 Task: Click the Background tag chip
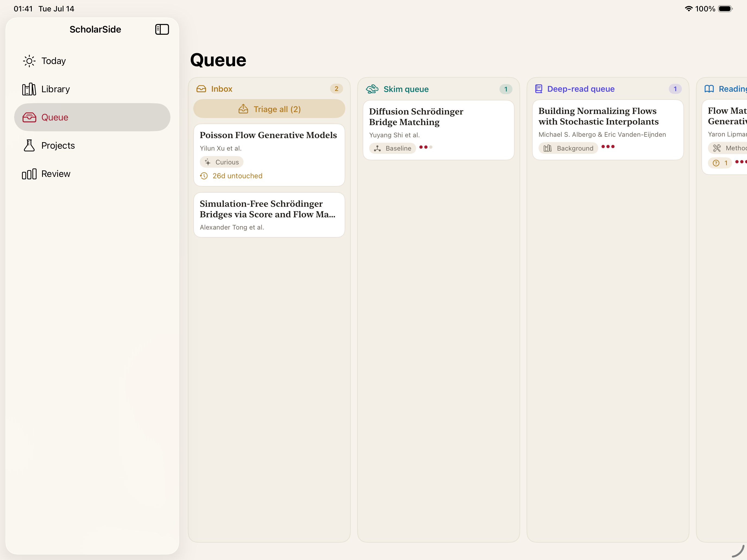568,148
